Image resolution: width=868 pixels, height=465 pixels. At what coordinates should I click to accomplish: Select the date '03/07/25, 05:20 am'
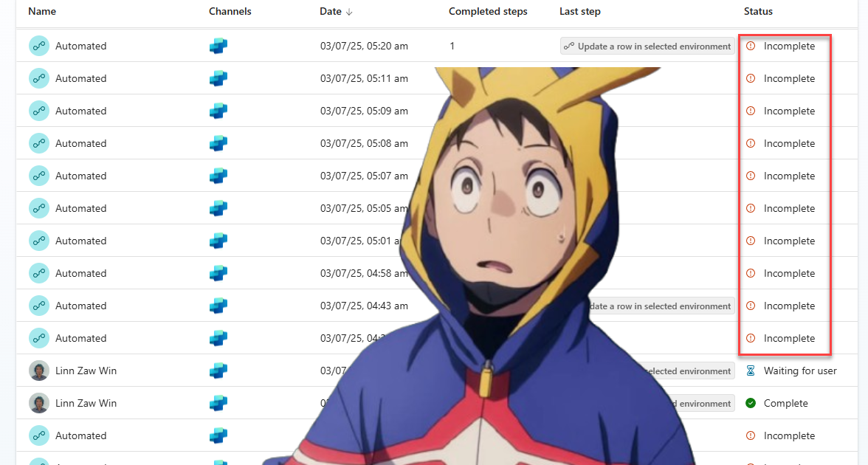(x=365, y=46)
